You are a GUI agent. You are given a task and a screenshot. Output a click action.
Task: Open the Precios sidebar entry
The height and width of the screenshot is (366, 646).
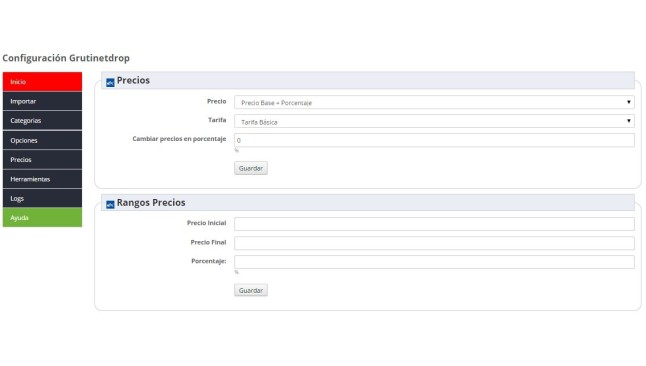click(42, 160)
